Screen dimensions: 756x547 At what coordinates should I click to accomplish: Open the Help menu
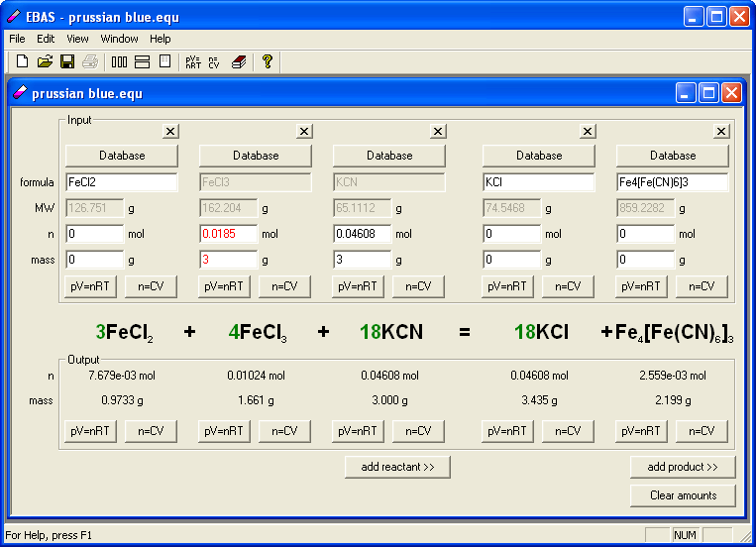[x=161, y=39]
